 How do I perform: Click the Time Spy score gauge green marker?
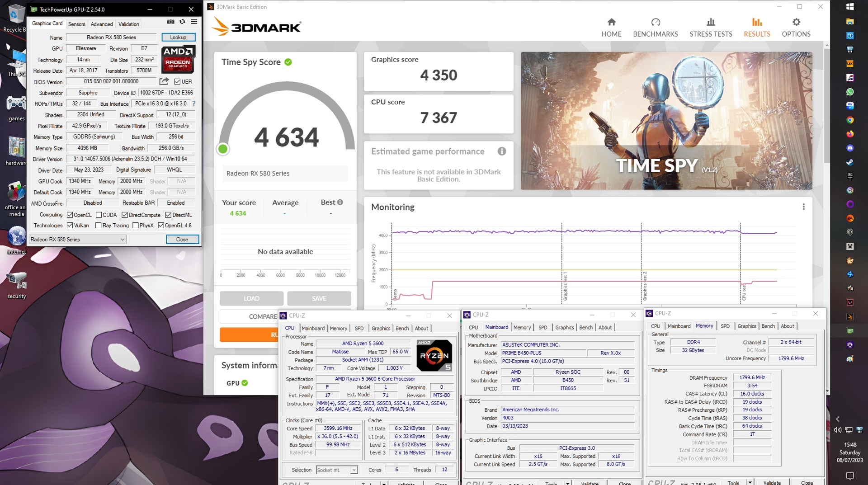[223, 149]
